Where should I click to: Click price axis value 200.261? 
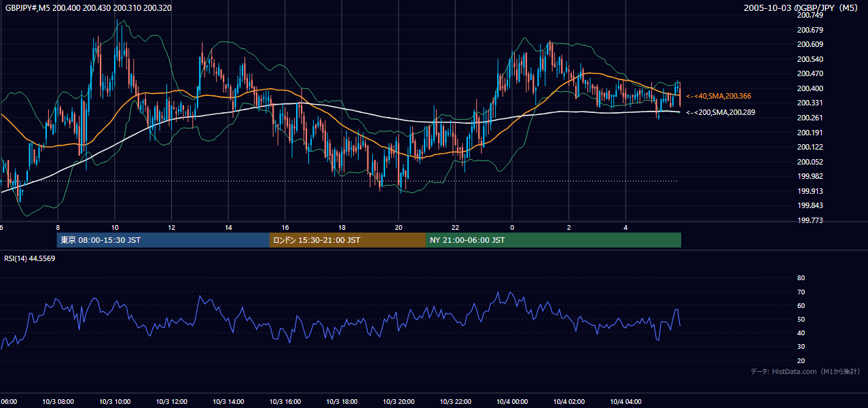810,118
